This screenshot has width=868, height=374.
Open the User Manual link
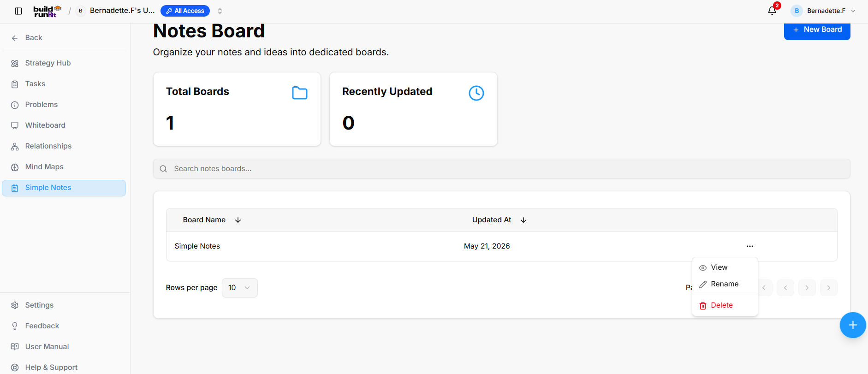click(x=64, y=347)
